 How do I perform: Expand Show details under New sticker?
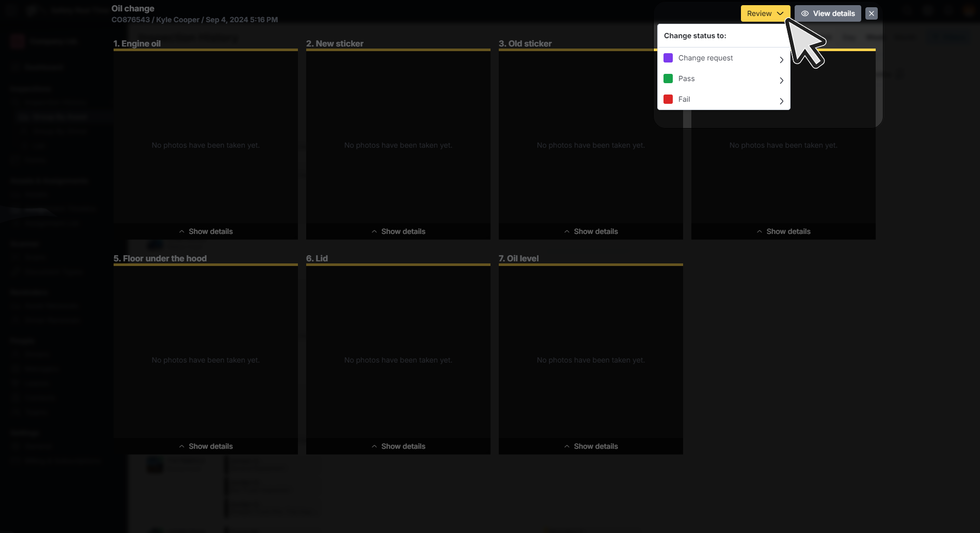pyautogui.click(x=398, y=231)
